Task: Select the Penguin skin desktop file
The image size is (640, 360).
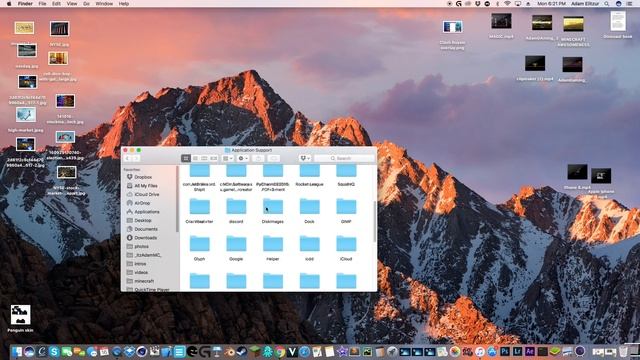Action: click(20, 318)
